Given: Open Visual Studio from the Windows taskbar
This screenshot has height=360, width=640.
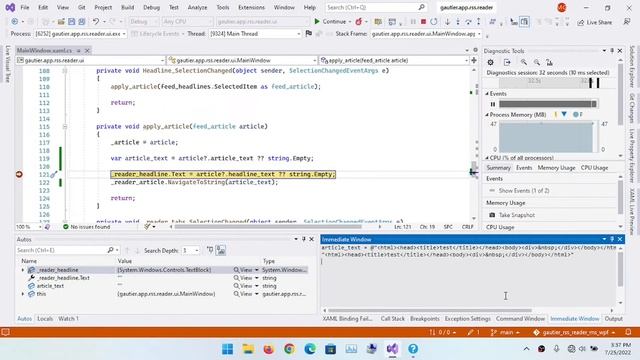Looking at the screenshot, I should [392, 349].
